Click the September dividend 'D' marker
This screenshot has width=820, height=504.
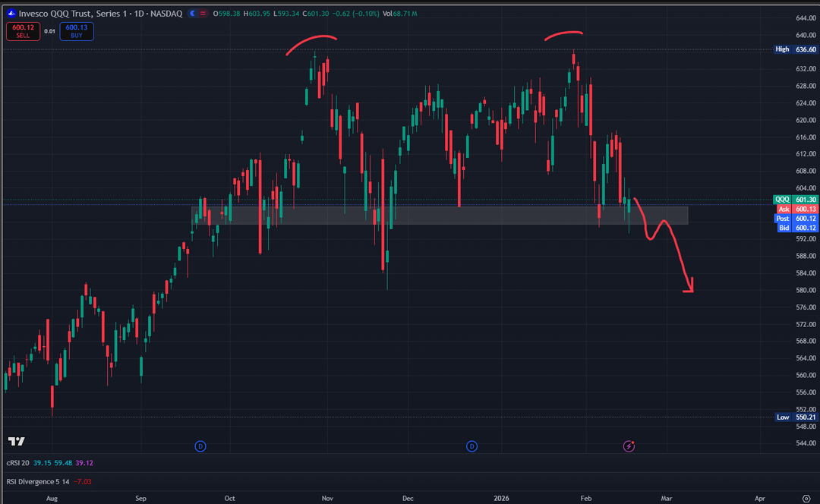[x=200, y=446]
